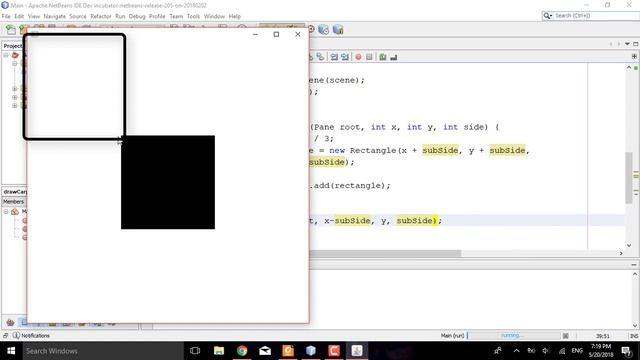Open the Profile menu
The height and width of the screenshot is (360, 640).
pos(157,16)
